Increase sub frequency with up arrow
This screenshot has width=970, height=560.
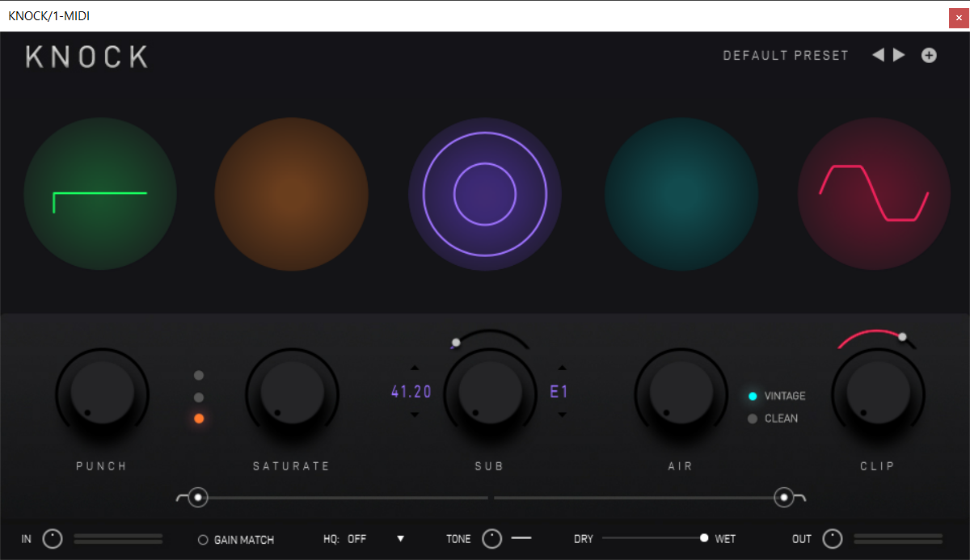coord(415,367)
